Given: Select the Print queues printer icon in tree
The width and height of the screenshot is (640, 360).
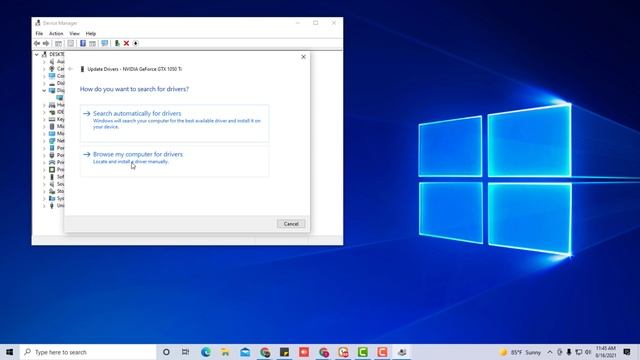Looking at the screenshot, I should tap(52, 162).
